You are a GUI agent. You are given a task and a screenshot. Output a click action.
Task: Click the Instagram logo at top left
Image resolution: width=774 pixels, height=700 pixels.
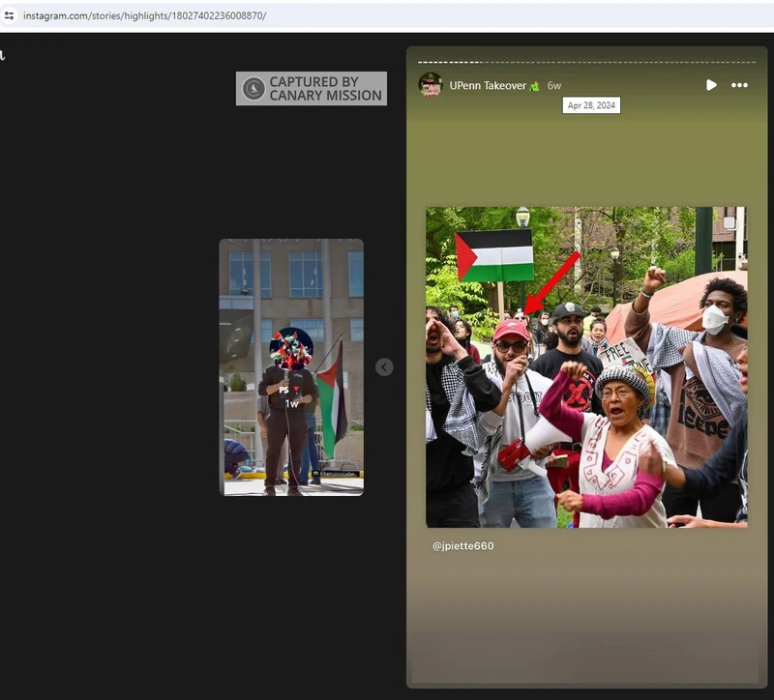(x=3, y=56)
